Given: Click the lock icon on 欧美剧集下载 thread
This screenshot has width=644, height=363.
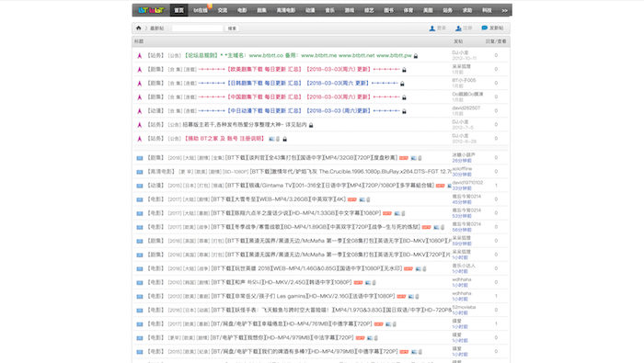Looking at the screenshot, I should pyautogui.click(x=404, y=70).
